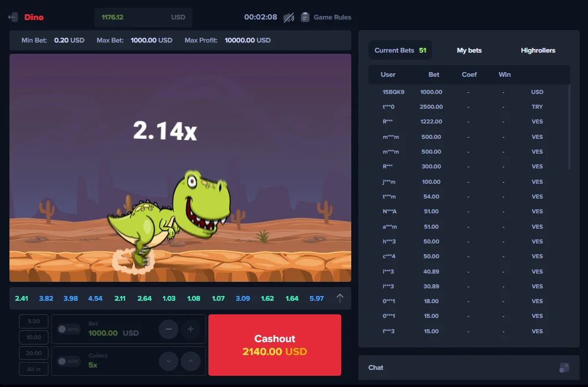
Task: Select user N***A row
Action: 469,212
